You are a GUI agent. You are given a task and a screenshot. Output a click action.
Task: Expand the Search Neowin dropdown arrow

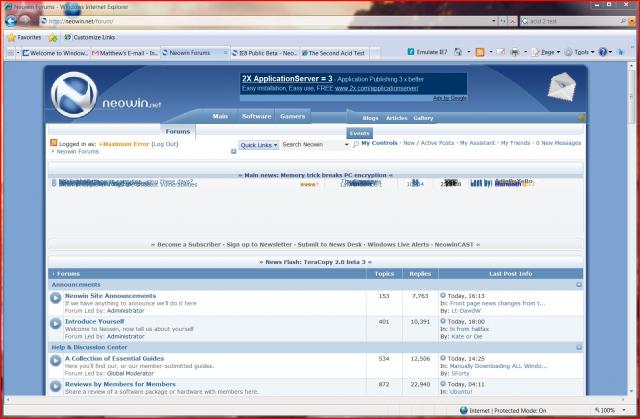347,144
